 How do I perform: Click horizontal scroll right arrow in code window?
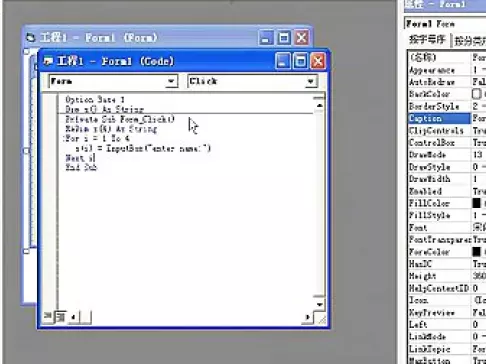(x=307, y=317)
